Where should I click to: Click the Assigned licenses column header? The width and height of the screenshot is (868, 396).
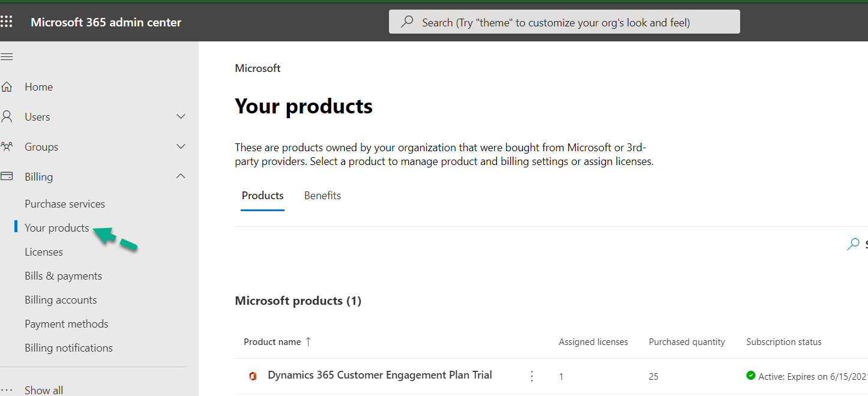[x=593, y=342]
